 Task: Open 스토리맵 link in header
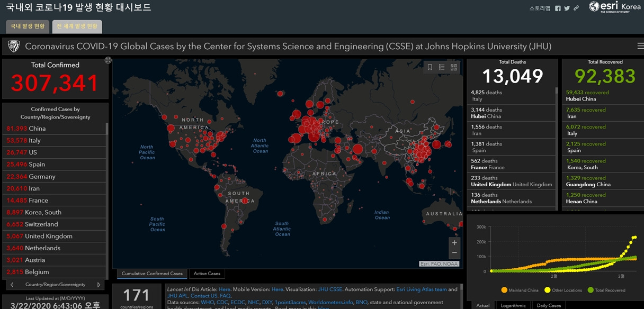pyautogui.click(x=540, y=8)
